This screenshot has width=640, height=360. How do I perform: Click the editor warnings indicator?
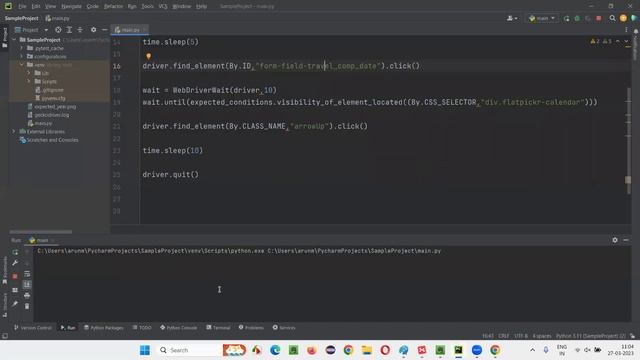point(601,41)
